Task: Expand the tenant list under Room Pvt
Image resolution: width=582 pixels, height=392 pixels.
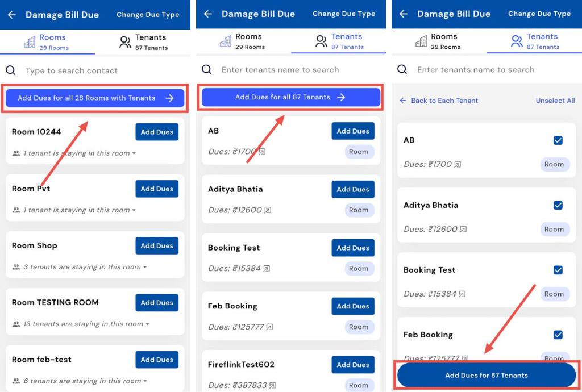Action: tap(134, 210)
